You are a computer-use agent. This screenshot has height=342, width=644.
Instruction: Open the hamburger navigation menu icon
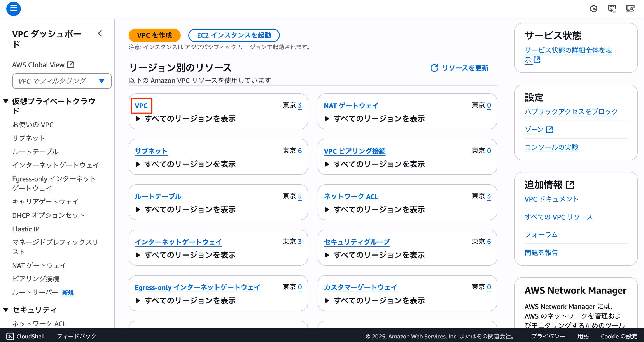pos(14,9)
